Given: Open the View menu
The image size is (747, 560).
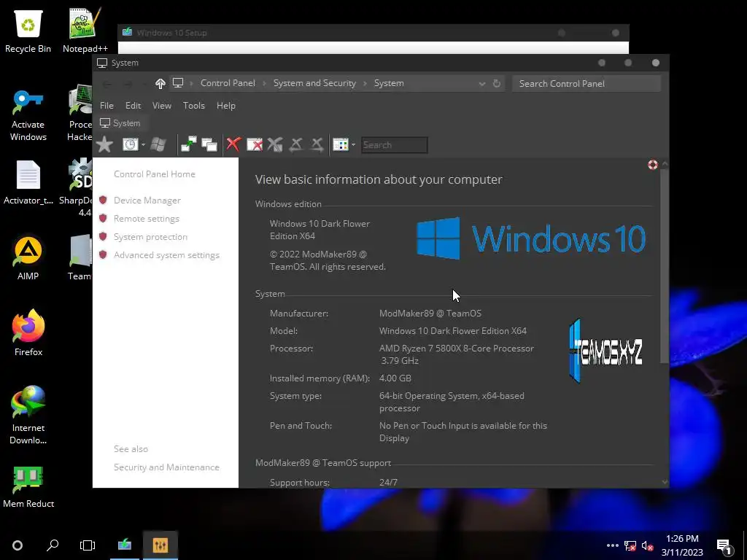Looking at the screenshot, I should 161,106.
